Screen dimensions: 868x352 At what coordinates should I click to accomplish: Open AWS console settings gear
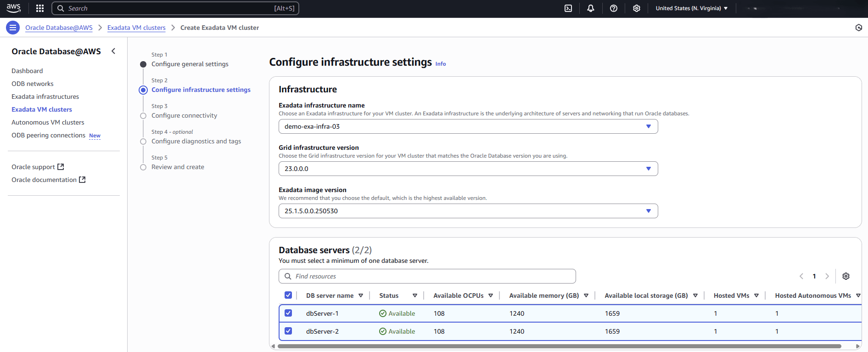tap(637, 8)
